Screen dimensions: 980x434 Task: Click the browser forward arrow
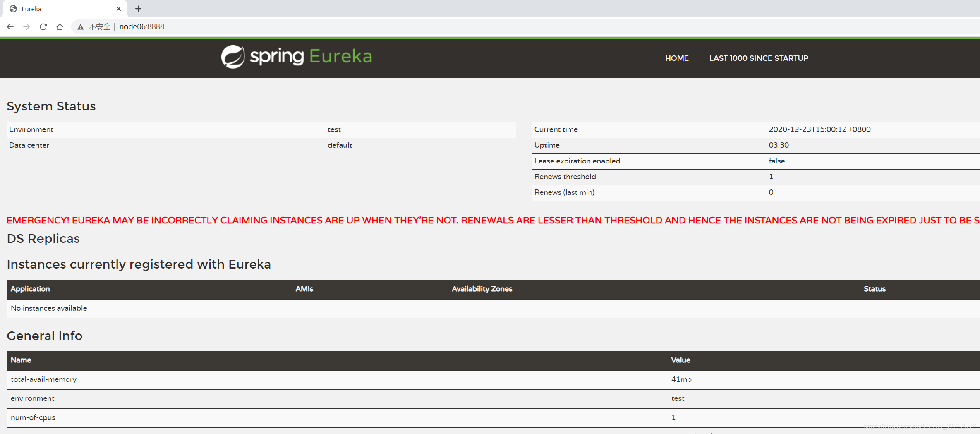click(27, 27)
